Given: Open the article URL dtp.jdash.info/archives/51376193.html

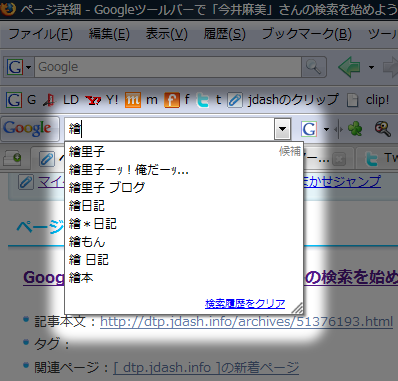Looking at the screenshot, I should 246,322.
